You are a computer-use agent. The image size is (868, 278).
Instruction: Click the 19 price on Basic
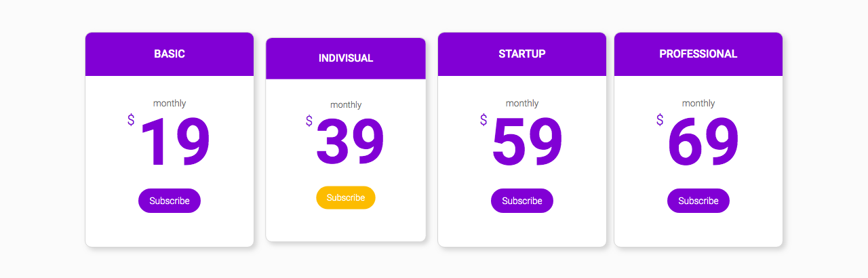coord(176,143)
